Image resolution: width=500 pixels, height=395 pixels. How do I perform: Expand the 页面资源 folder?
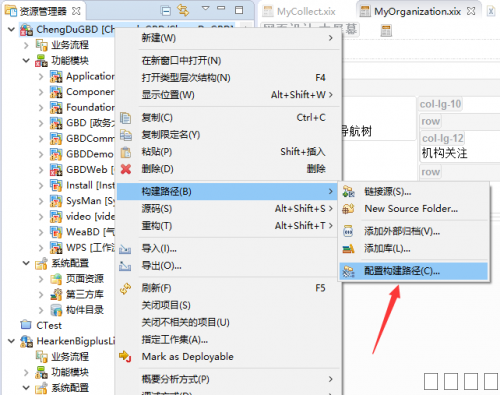[x=41, y=279]
